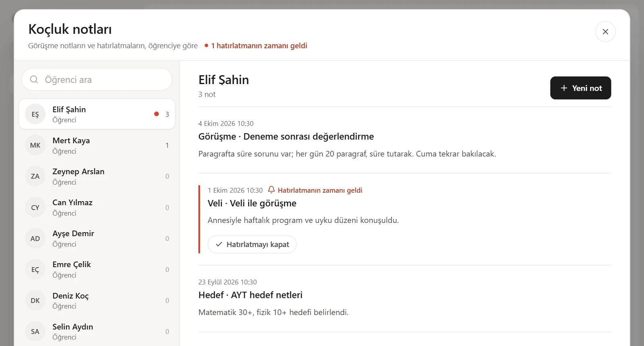Focus the Öğrenci ara search field
Viewport: 644px width, 346px height.
pos(97,79)
